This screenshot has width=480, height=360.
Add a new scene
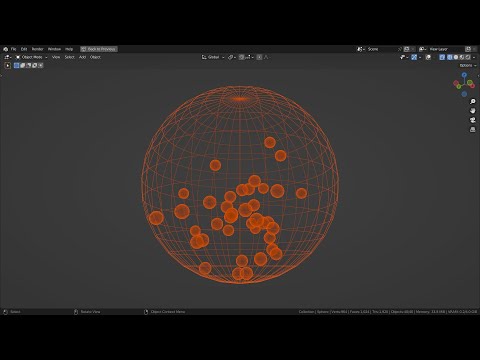pyautogui.click(x=407, y=49)
